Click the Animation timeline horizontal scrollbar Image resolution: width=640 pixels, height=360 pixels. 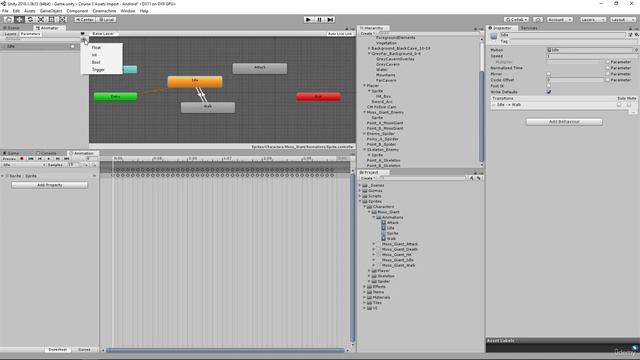pyautogui.click(x=225, y=350)
